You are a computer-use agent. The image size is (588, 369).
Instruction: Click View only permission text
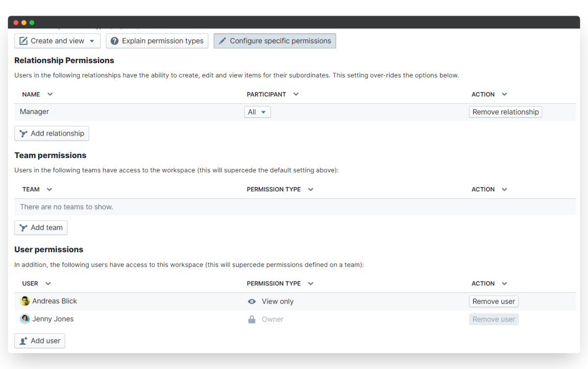click(278, 301)
